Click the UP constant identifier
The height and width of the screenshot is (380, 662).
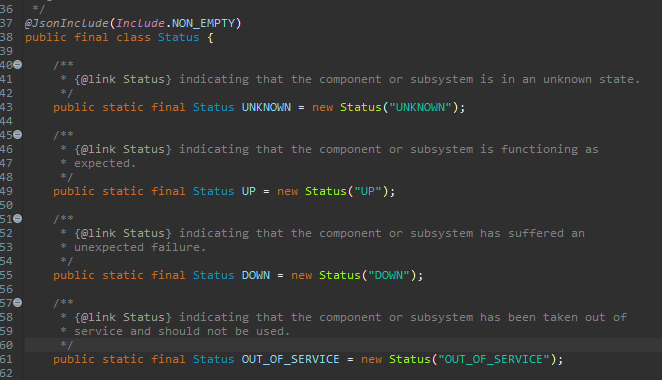pos(249,191)
